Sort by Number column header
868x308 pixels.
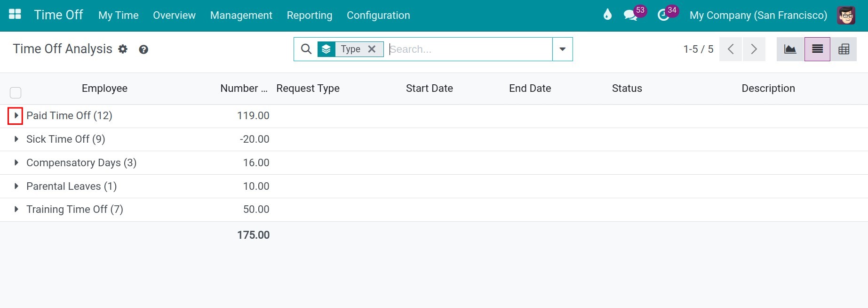pos(244,88)
